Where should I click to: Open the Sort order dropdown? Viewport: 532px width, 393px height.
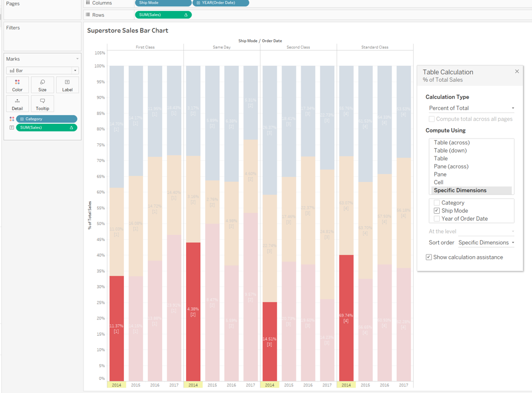tap(486, 243)
